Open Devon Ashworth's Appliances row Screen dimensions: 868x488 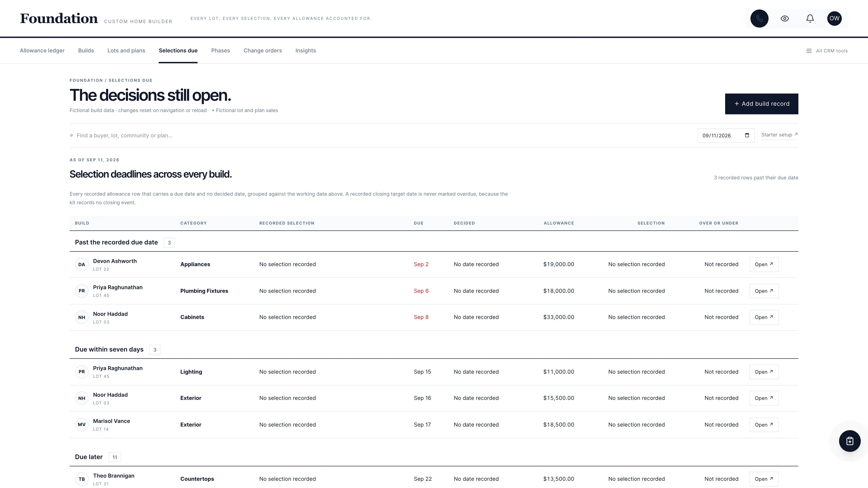coord(764,264)
